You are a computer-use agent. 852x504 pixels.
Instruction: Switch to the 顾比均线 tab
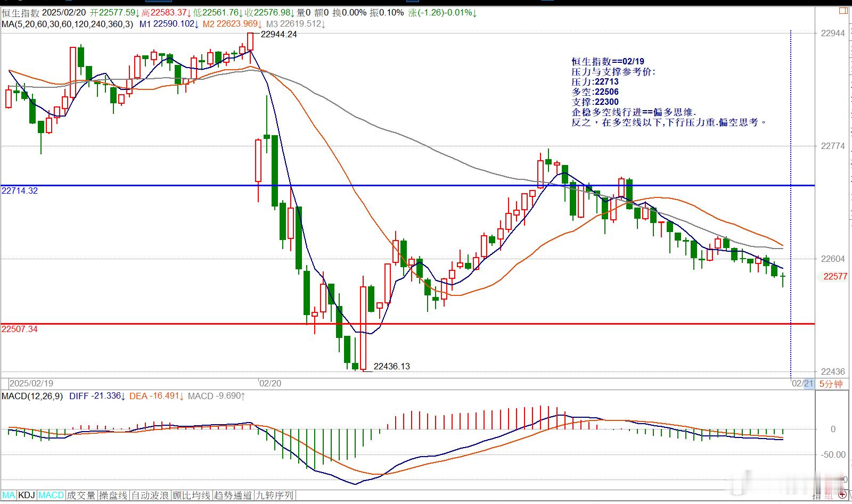coord(192,495)
